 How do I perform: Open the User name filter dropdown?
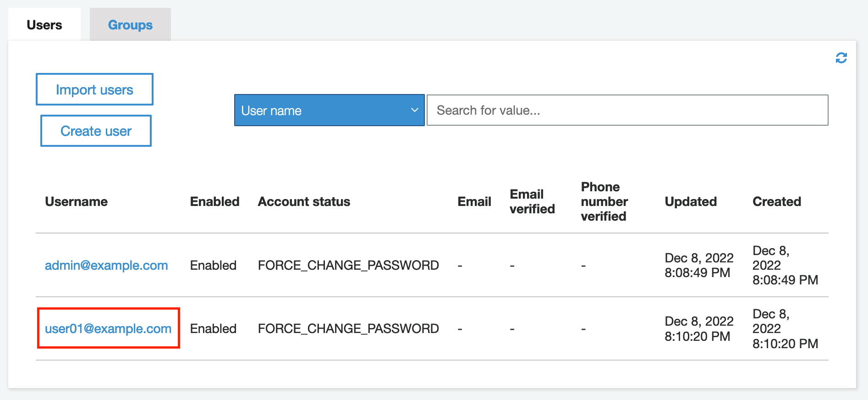[329, 110]
